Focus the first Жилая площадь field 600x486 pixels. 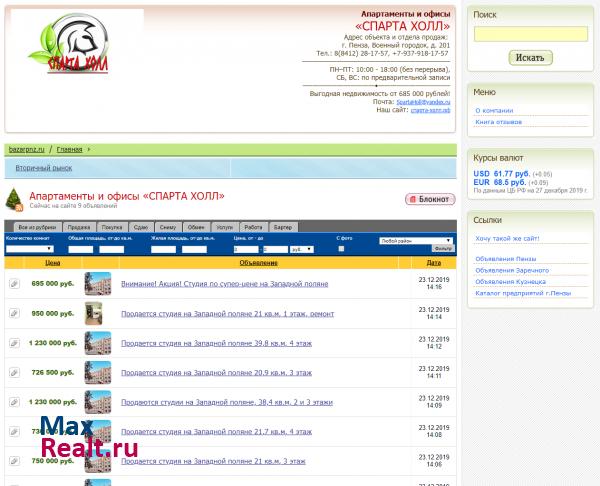(x=163, y=250)
